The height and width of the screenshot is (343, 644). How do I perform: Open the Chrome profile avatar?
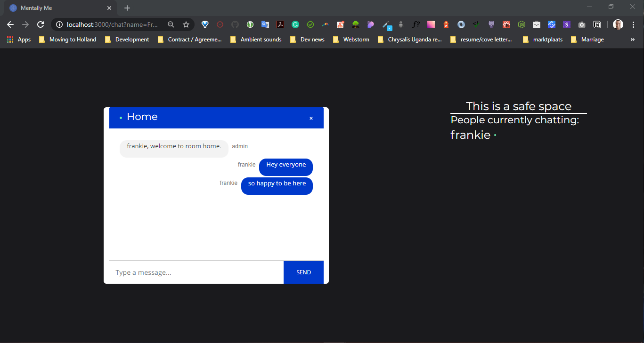click(x=618, y=24)
